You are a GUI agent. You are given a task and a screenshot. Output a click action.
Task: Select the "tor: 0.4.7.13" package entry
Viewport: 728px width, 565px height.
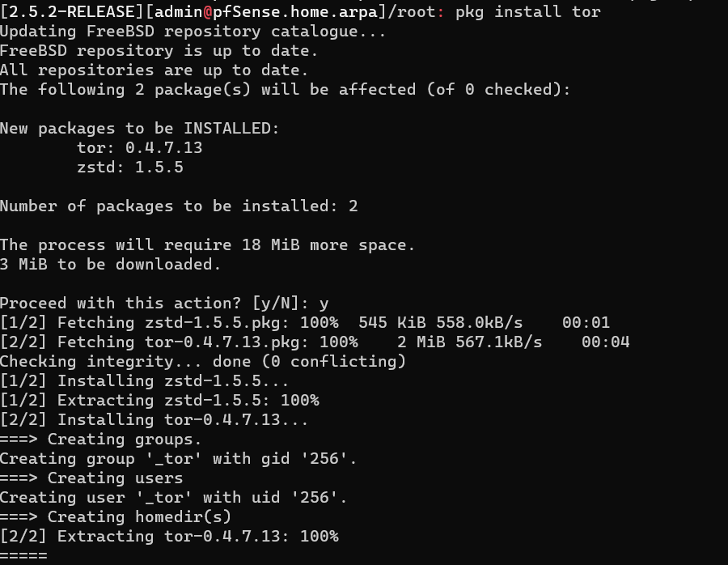tap(139, 148)
